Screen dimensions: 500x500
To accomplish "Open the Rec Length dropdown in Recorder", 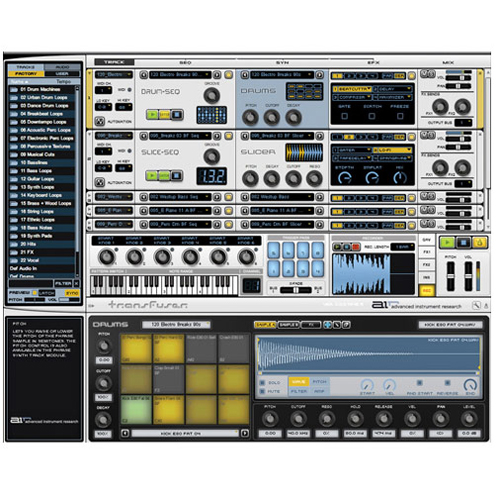I will (x=403, y=247).
